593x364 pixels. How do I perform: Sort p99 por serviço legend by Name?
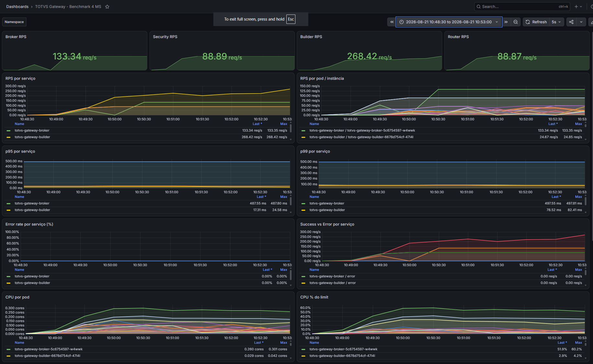point(314,197)
